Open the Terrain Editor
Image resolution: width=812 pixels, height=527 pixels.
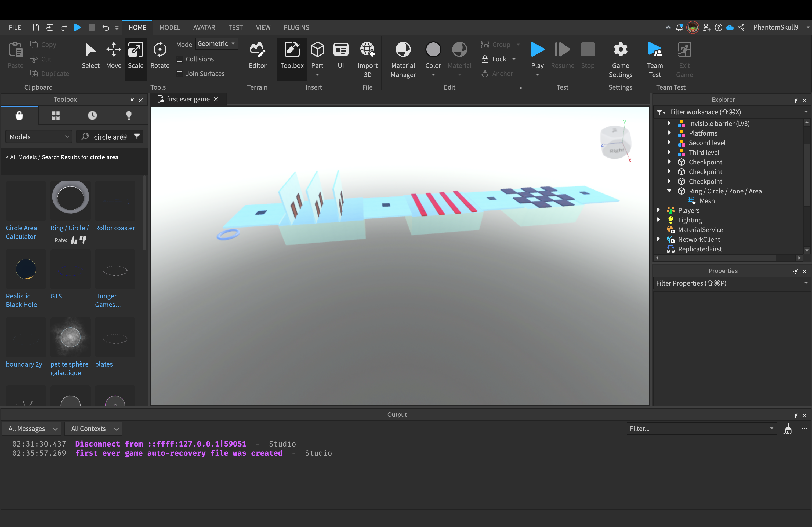click(x=257, y=56)
